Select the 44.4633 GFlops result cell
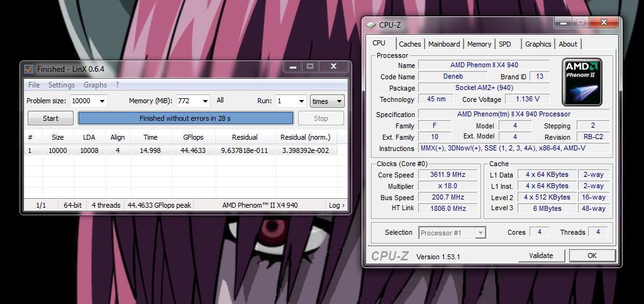 click(x=193, y=150)
